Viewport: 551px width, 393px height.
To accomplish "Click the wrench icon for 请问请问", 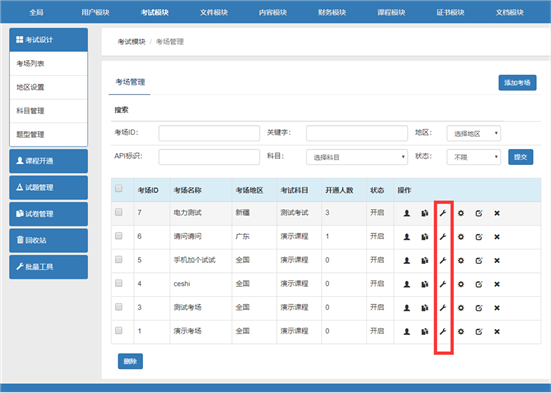I will pos(443,237).
